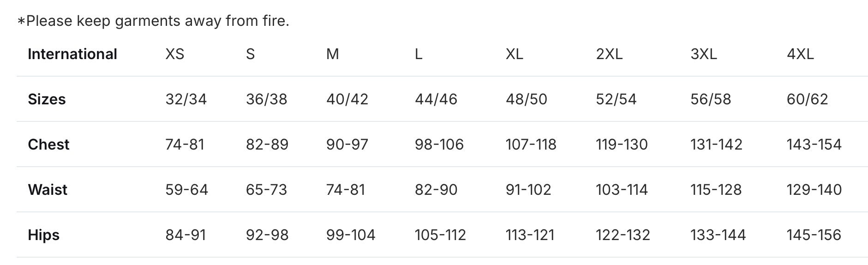The image size is (868, 265).
Task: Select the 2XL column header
Action: click(609, 54)
